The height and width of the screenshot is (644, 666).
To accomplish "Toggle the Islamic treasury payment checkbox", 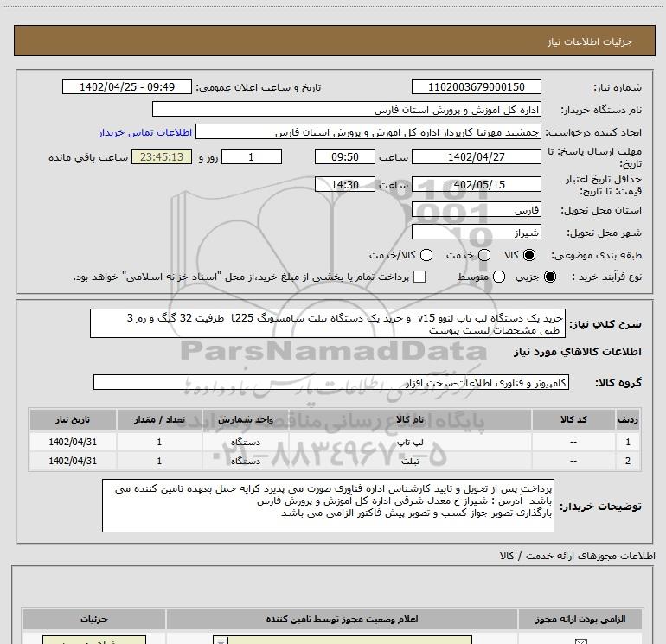I will (419, 277).
